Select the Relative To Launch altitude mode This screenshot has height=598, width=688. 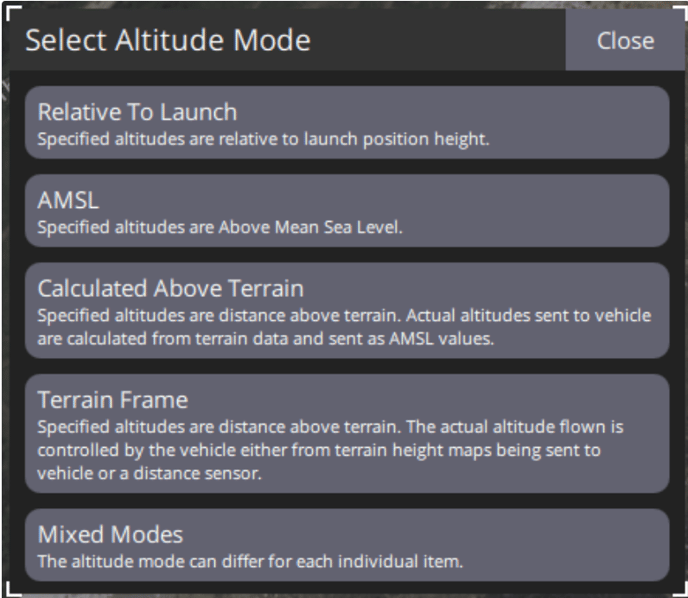347,122
